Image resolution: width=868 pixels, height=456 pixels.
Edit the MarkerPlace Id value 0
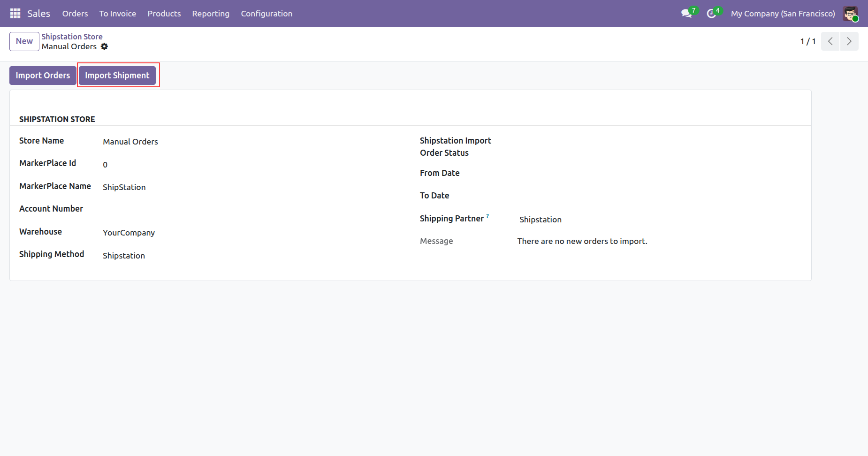(x=251, y=165)
